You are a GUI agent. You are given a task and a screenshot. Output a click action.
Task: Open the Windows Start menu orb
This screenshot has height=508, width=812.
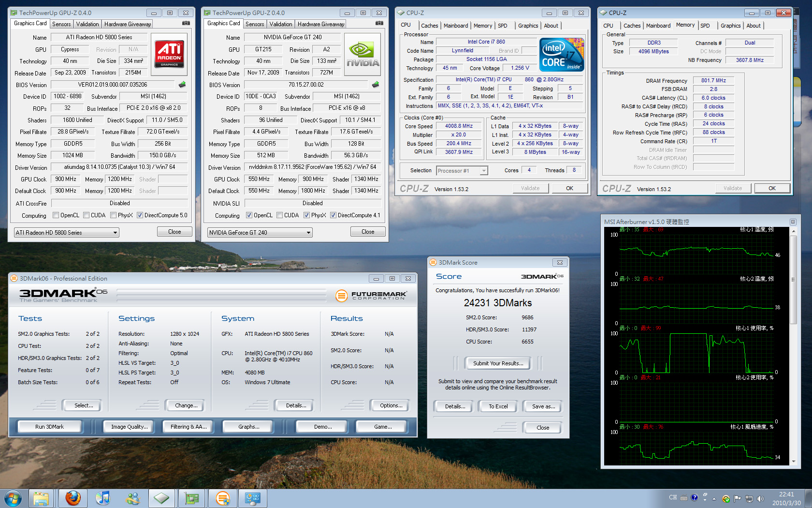13,498
